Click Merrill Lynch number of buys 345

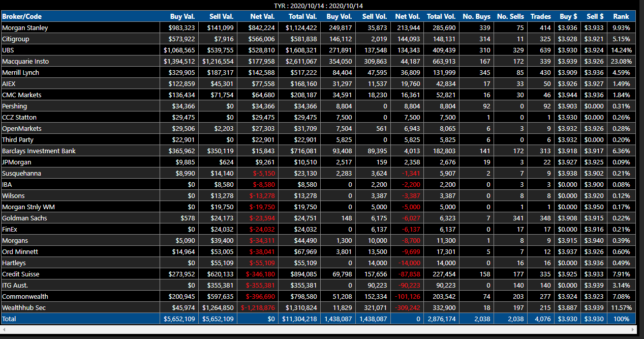click(x=484, y=72)
